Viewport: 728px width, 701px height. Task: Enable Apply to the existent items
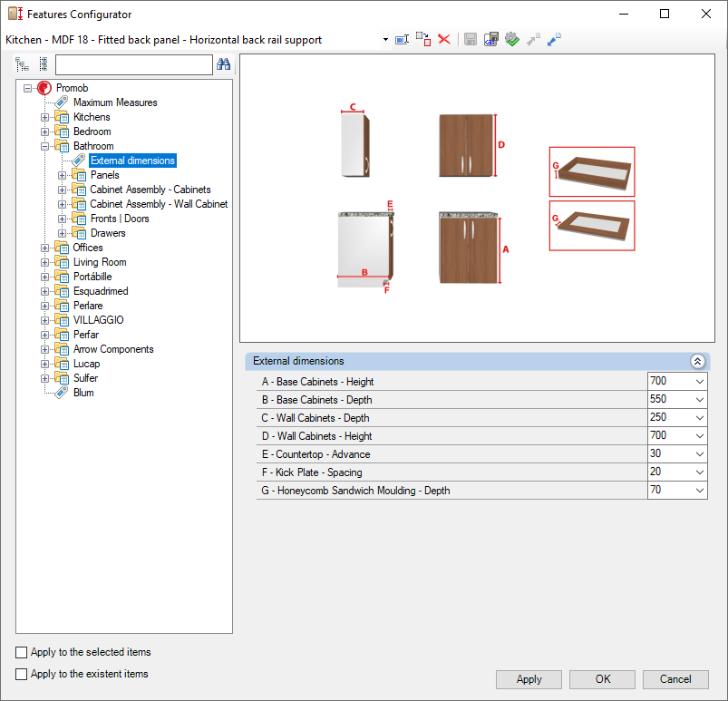click(x=22, y=674)
